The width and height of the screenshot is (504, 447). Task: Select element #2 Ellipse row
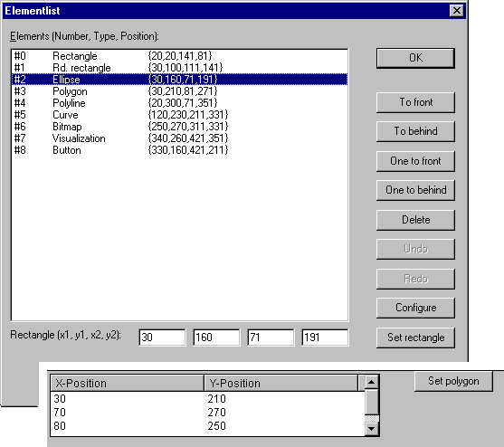coord(180,80)
